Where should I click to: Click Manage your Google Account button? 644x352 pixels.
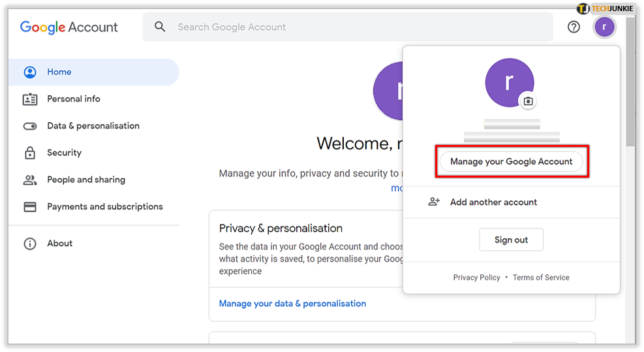[511, 161]
